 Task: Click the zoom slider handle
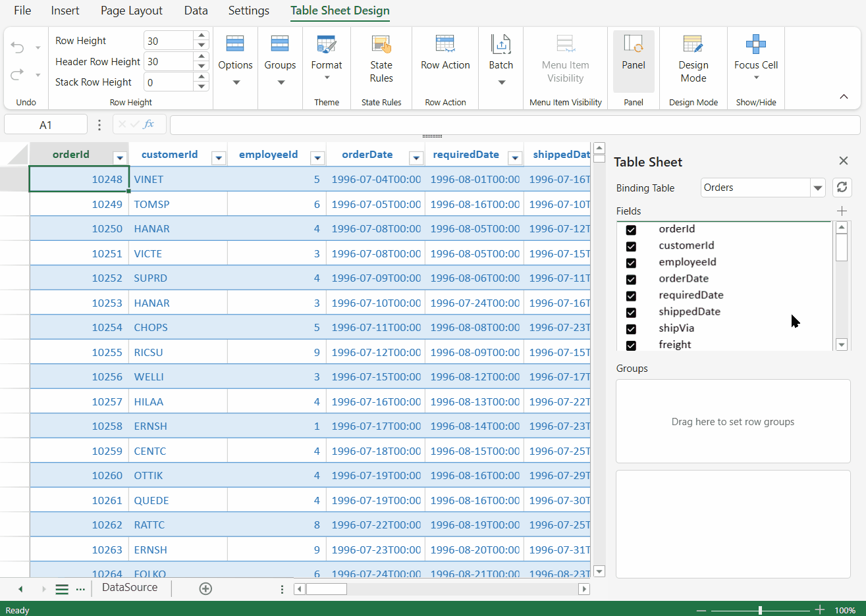point(760,610)
